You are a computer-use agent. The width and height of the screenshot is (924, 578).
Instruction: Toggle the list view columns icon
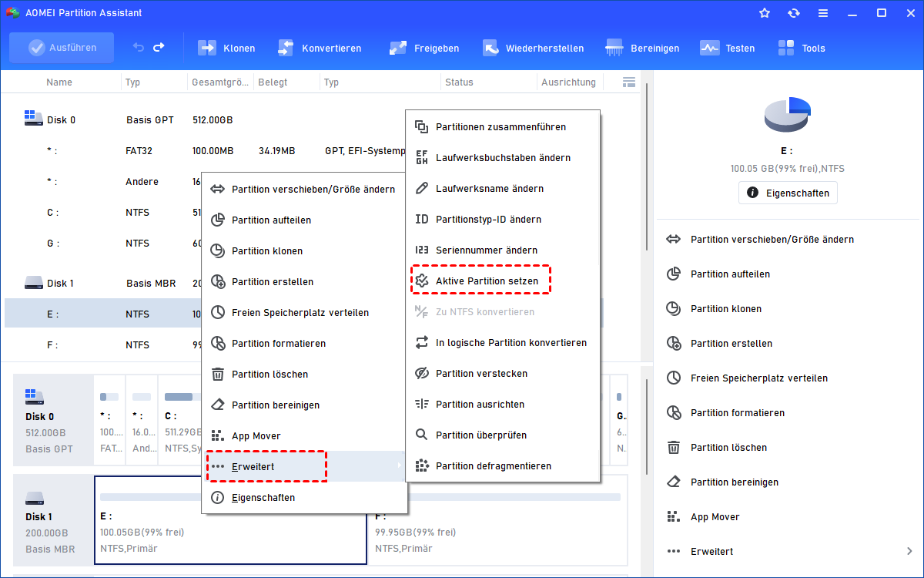(x=629, y=82)
